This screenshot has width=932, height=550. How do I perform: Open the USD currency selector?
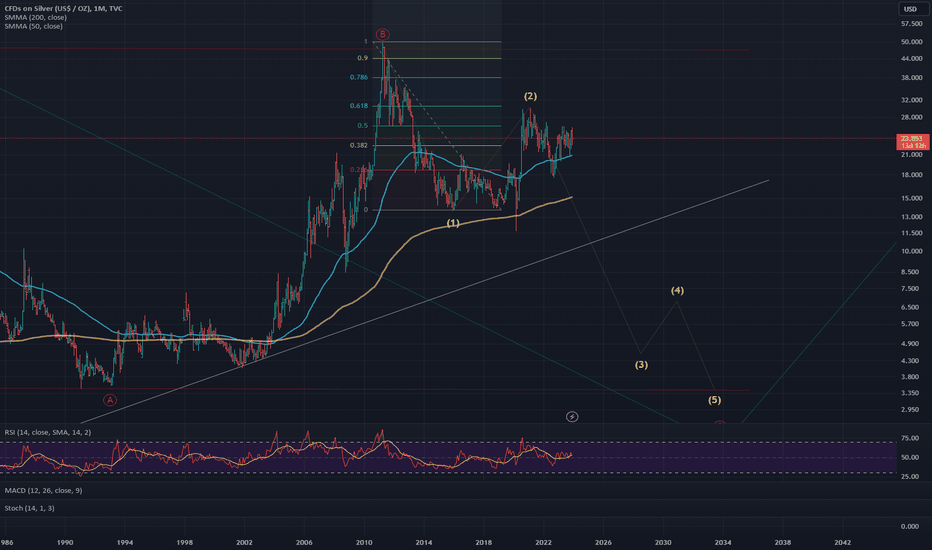(x=910, y=9)
